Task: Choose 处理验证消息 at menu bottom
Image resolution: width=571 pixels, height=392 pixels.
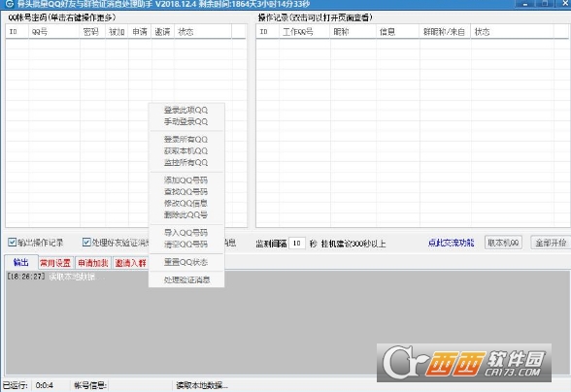Action: (186, 279)
